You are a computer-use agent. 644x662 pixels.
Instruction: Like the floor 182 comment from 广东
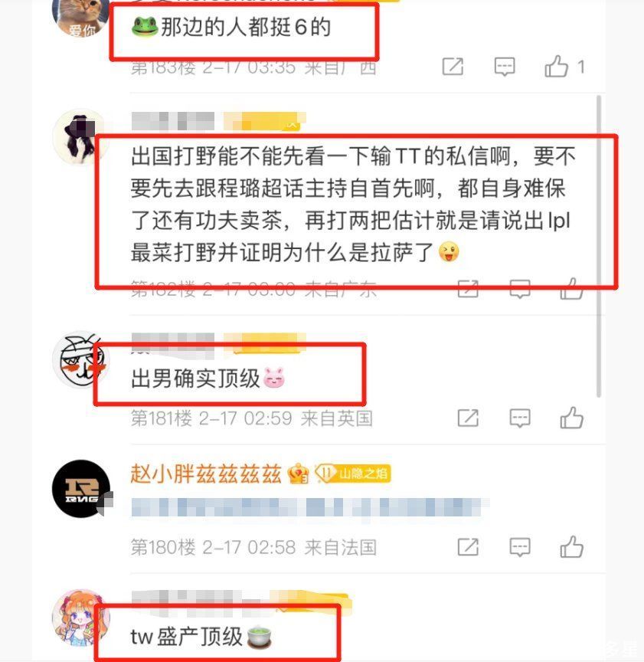click(x=572, y=289)
